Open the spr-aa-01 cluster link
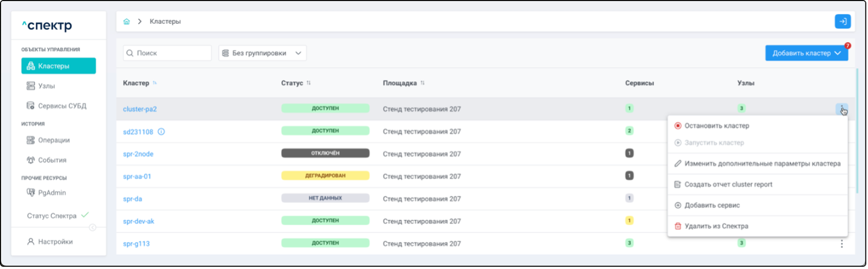The height and width of the screenshot is (269, 868). [137, 176]
